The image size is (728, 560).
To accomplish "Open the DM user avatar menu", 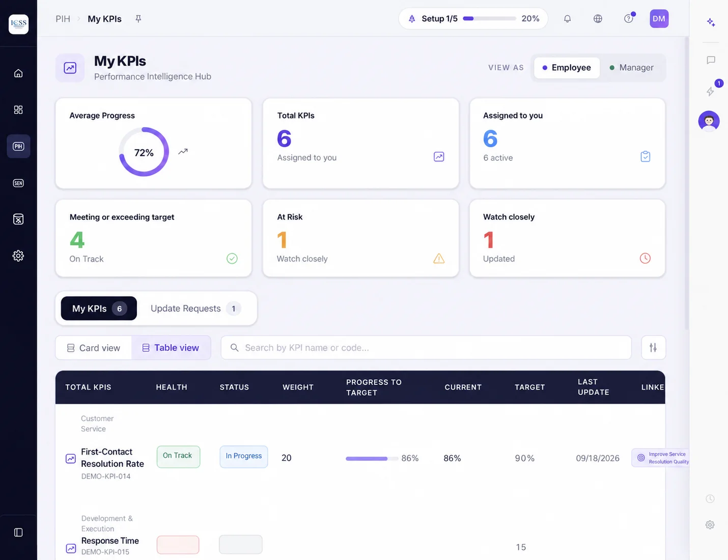I will click(659, 19).
